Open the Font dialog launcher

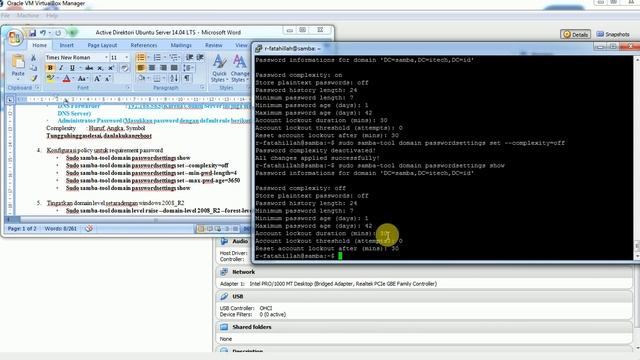tap(128, 88)
